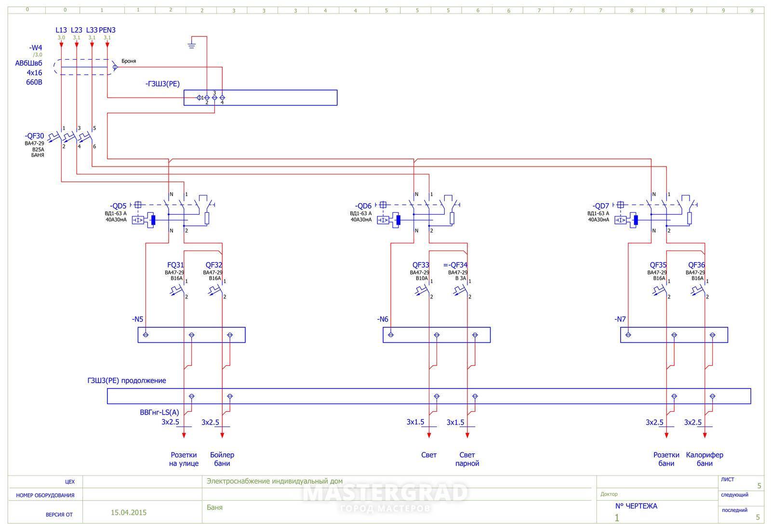Image resolution: width=771 pixels, height=532 pixels.
Task: Click the -N5 label
Action: click(x=137, y=319)
